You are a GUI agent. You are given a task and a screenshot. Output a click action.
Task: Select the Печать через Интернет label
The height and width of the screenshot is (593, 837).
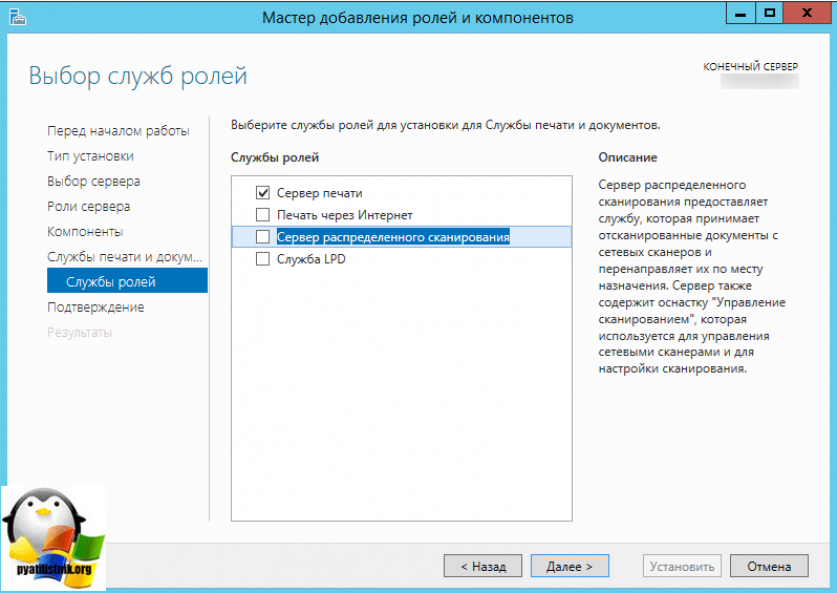pos(344,215)
